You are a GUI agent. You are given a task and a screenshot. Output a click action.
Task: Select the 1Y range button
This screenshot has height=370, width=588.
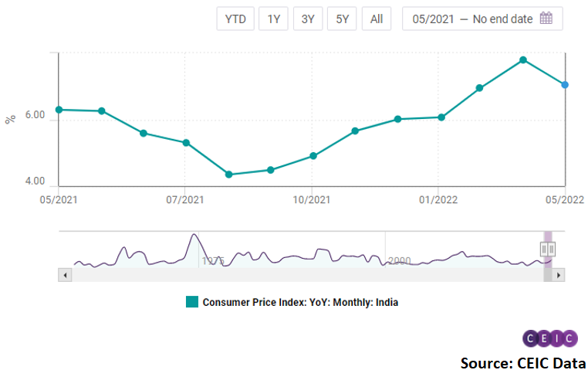274,19
